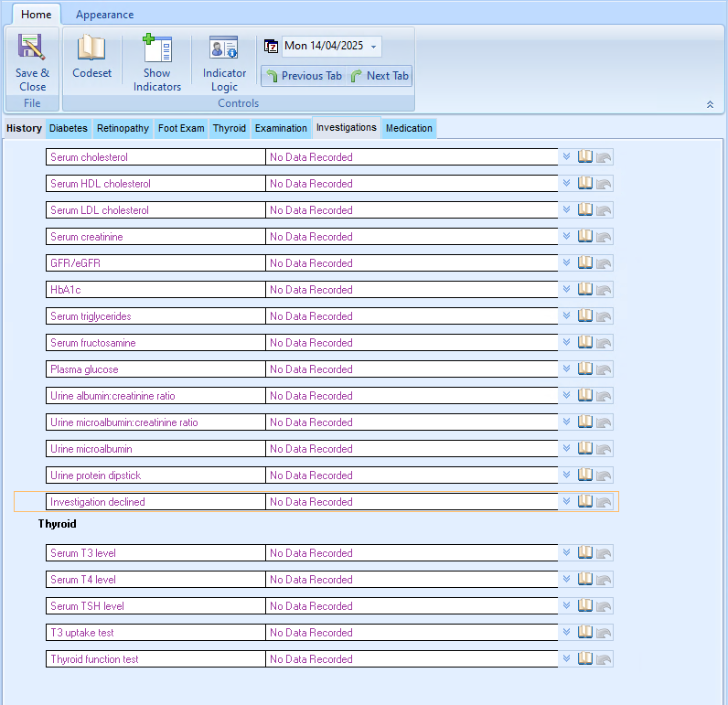
Task: Click undo arrow icon on GFR/eGFR row
Action: coord(604,263)
